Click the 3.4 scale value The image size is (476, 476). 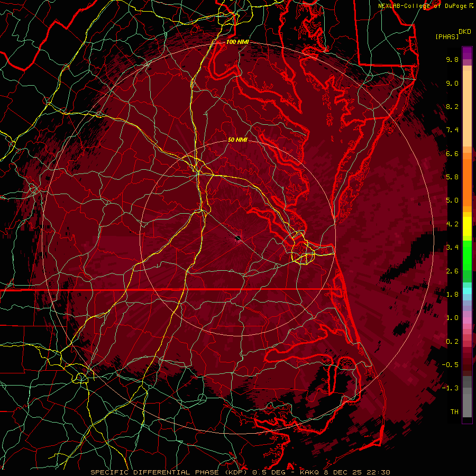pos(452,248)
